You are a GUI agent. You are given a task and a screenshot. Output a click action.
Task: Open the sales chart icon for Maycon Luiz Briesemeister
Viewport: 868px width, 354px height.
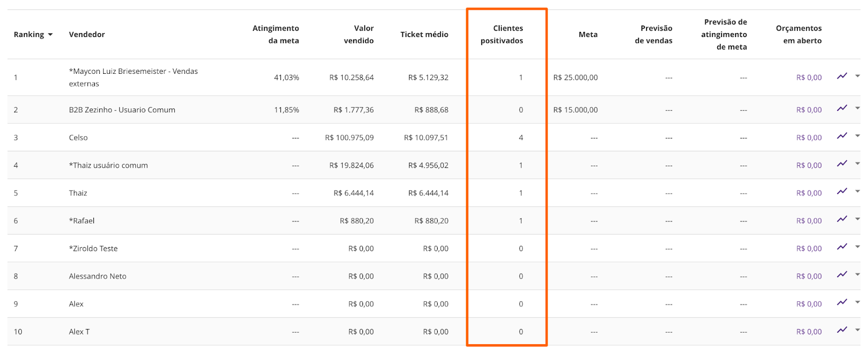(x=842, y=76)
